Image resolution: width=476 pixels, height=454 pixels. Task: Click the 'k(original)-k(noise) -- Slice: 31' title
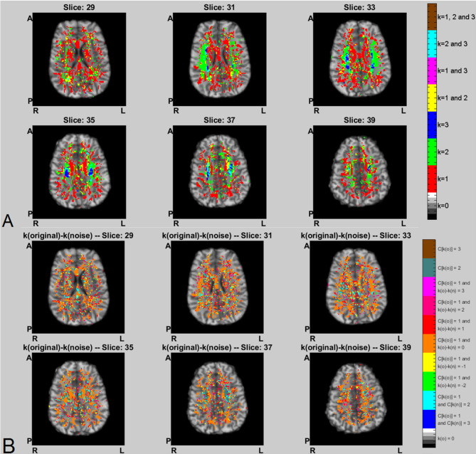[x=217, y=236]
